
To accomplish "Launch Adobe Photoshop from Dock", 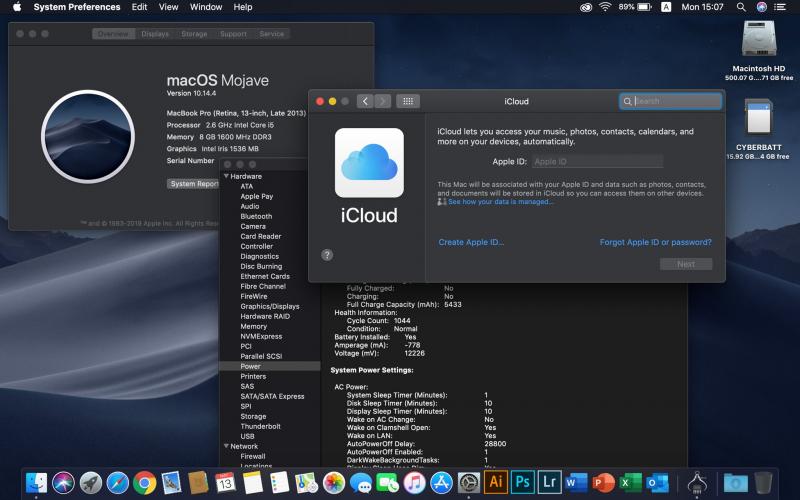I will (523, 482).
